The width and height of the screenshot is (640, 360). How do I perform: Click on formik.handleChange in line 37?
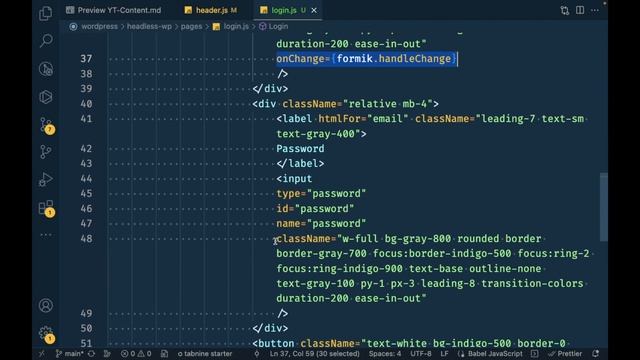tap(394, 59)
